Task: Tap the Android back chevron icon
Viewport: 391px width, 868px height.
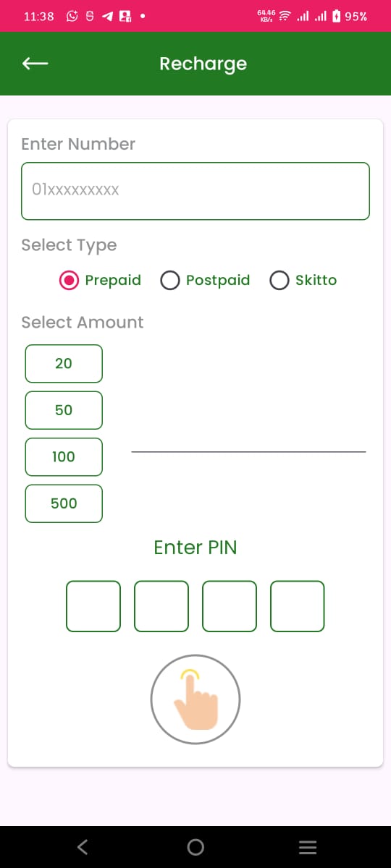Action: 83,847
